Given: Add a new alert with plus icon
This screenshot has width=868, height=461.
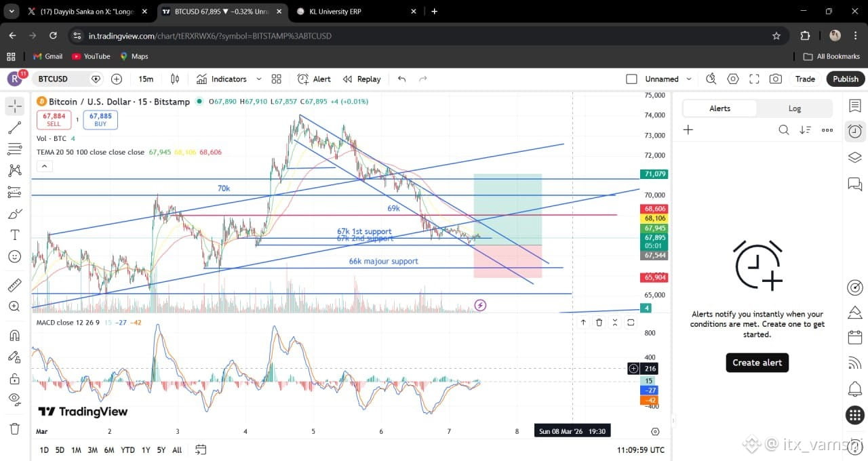Looking at the screenshot, I should (688, 129).
